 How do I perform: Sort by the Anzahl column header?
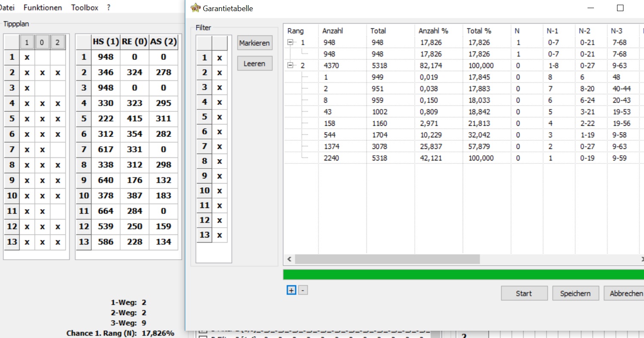tap(342, 31)
